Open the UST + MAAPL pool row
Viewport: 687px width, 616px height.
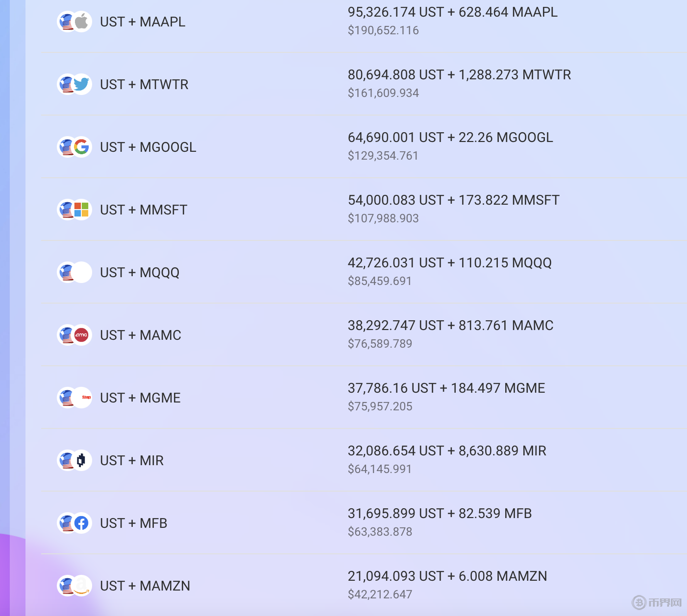tap(143, 22)
